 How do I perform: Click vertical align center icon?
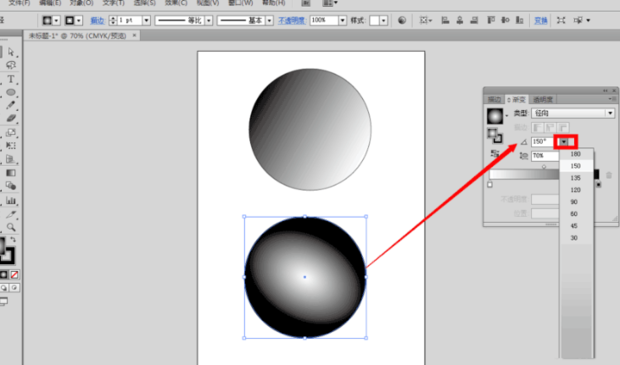click(505, 20)
